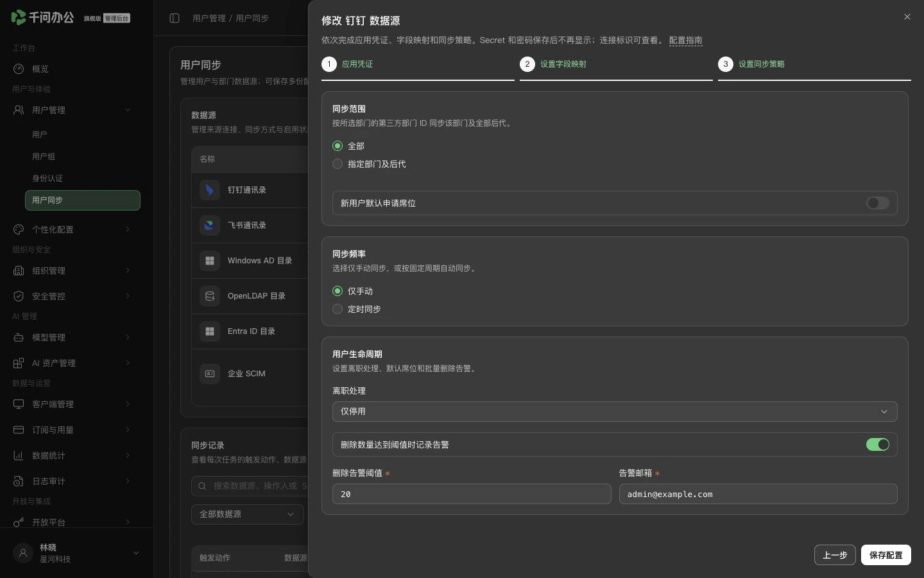Viewport: 924px width, 578px height.
Task: Click the 概览 dashboard icon
Action: point(19,69)
